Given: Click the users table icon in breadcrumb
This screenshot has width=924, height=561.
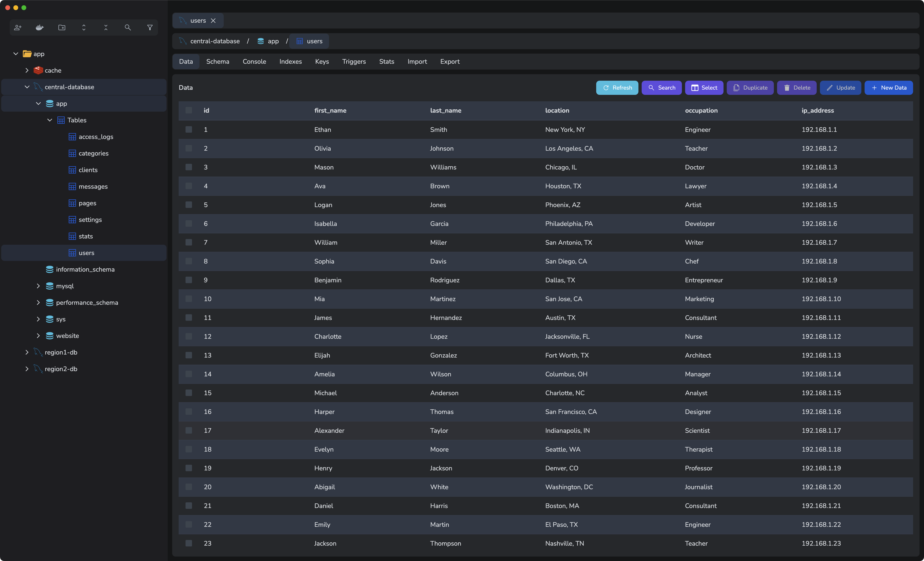Looking at the screenshot, I should 300,41.
